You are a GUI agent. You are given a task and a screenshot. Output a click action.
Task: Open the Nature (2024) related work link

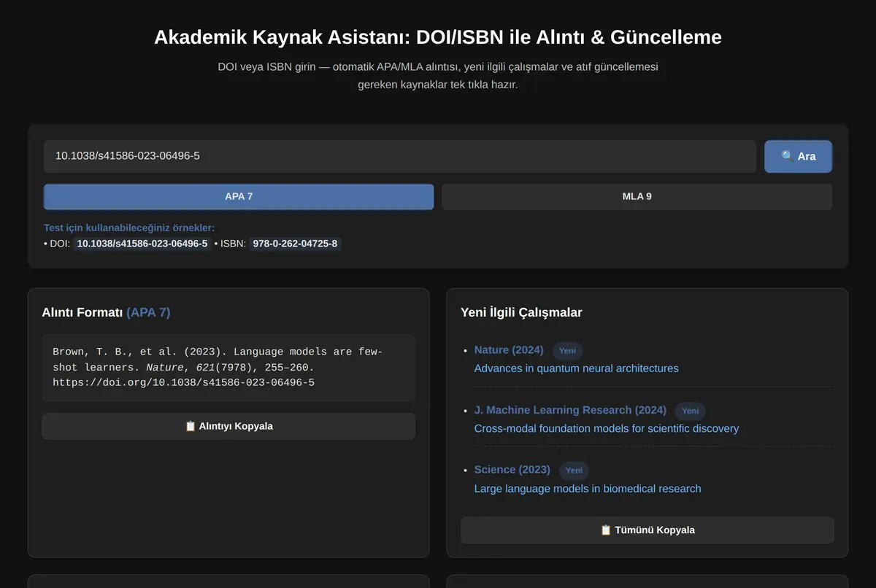[509, 350]
